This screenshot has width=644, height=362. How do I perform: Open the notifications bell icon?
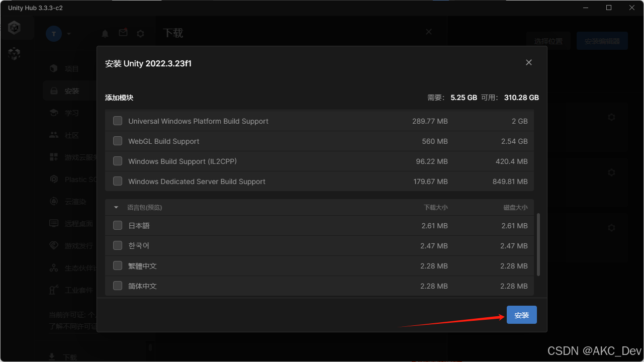(x=105, y=34)
